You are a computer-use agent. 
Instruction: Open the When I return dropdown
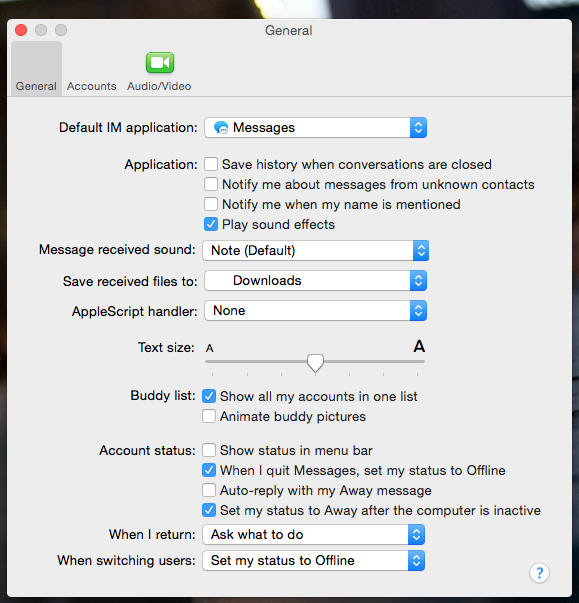(314, 535)
